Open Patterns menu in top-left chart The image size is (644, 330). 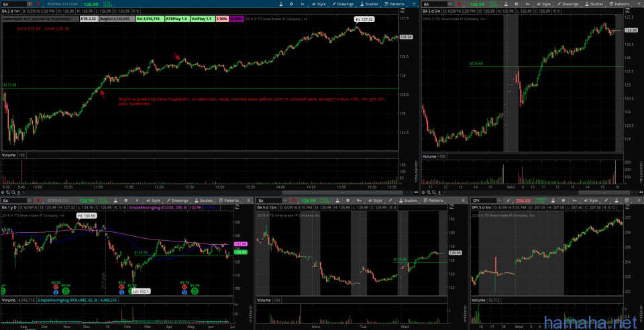tap(394, 4)
